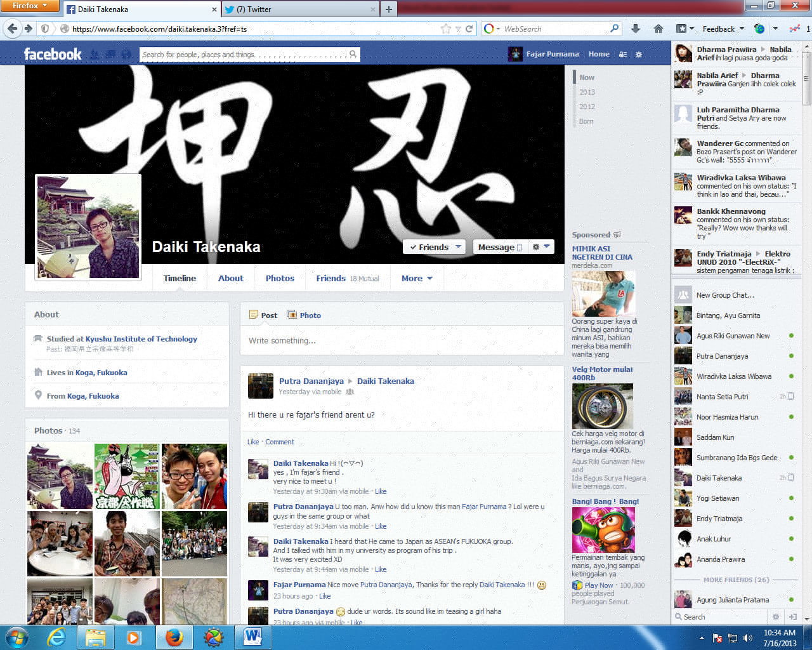The image size is (812, 650).
Task: Open Firefox main menu dropdown
Action: pyautogui.click(x=29, y=6)
